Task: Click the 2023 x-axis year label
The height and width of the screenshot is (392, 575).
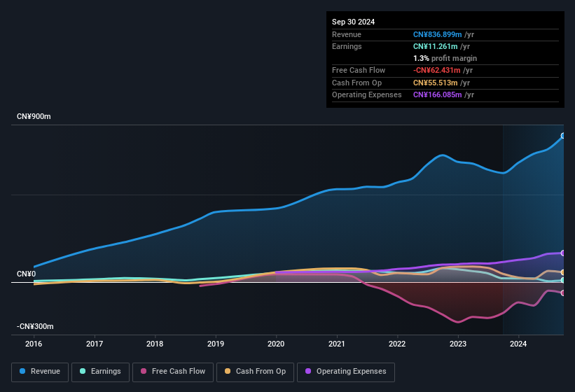Action: tap(458, 344)
